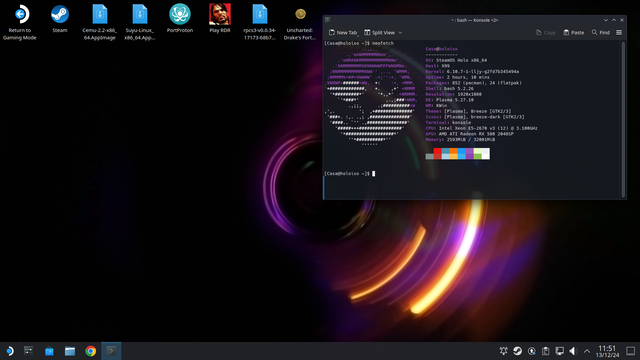This screenshot has height=360, width=640.
Task: Click the Konsole window menu icon in title bar
Action: 327,20
